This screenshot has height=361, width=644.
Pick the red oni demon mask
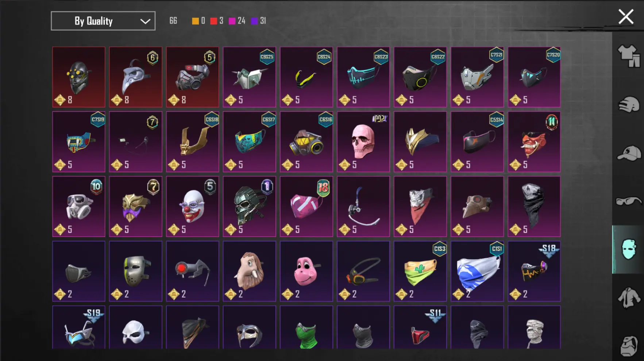point(534,141)
